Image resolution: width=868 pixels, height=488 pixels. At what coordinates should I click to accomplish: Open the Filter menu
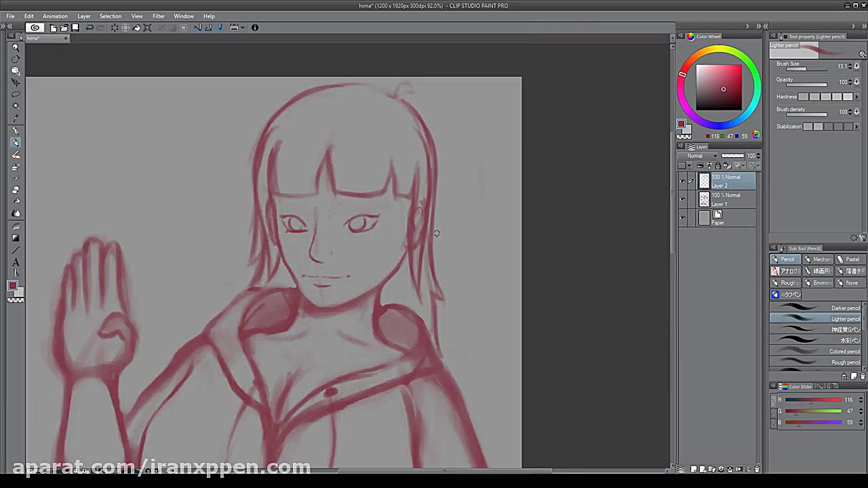click(x=159, y=16)
